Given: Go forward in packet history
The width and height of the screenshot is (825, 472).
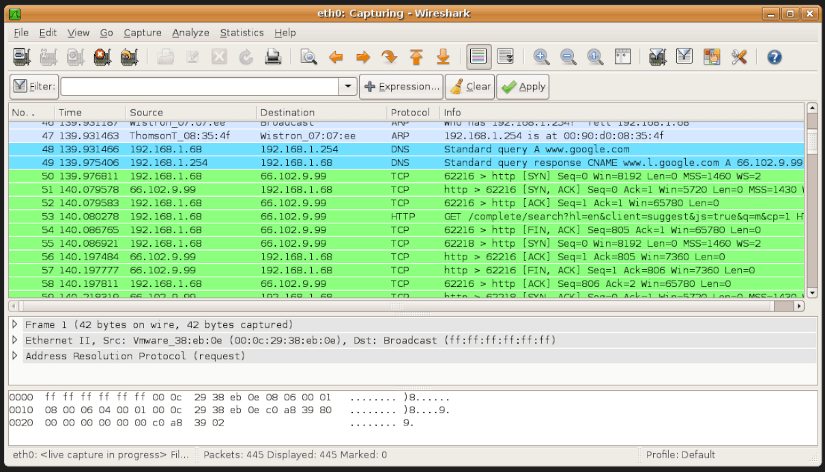Looking at the screenshot, I should [363, 57].
